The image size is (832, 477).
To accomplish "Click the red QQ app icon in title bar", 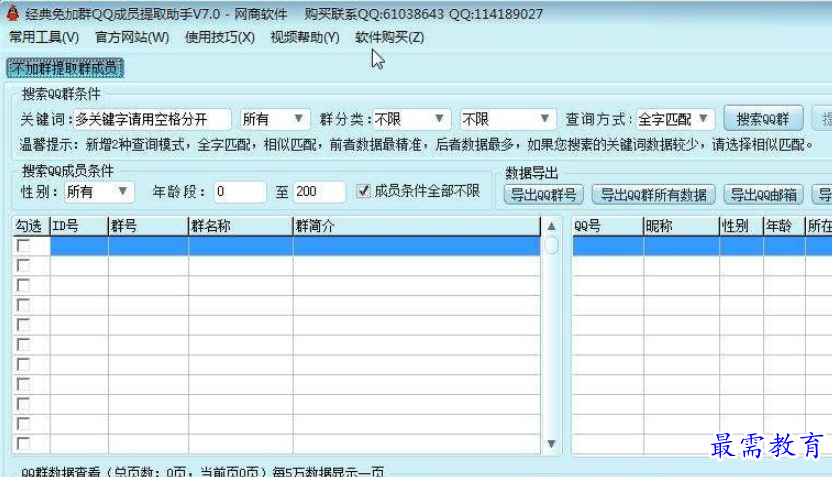I will tap(13, 13).
